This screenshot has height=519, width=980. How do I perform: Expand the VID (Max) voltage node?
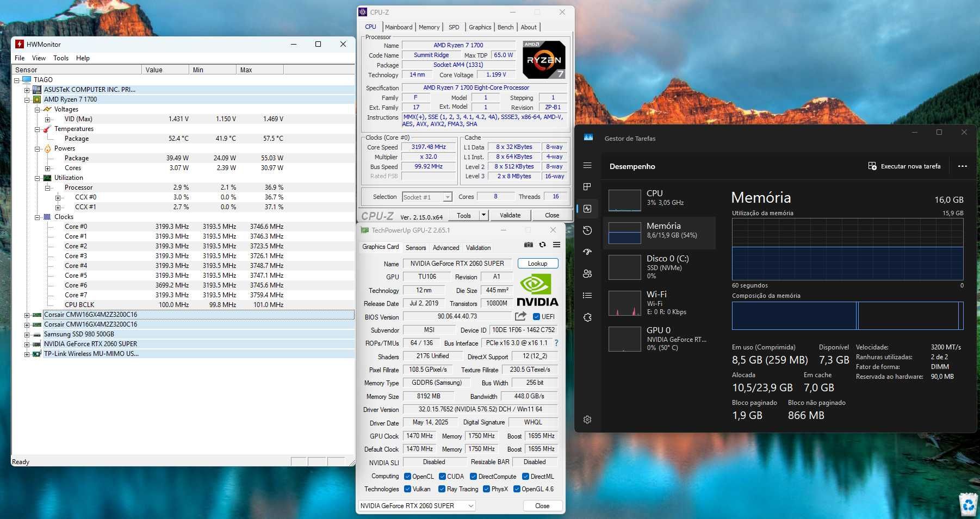(47, 119)
